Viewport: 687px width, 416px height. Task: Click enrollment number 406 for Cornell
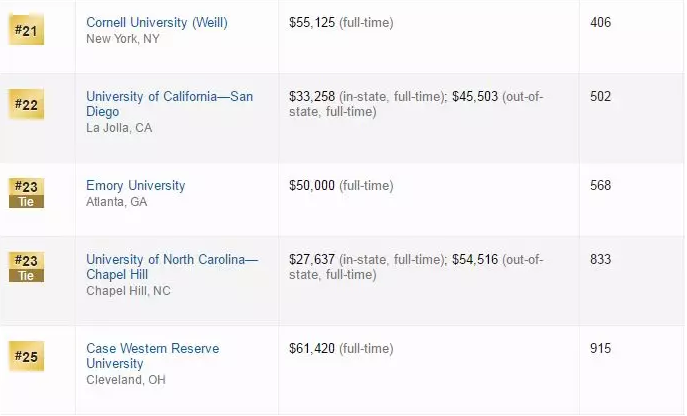coord(600,22)
